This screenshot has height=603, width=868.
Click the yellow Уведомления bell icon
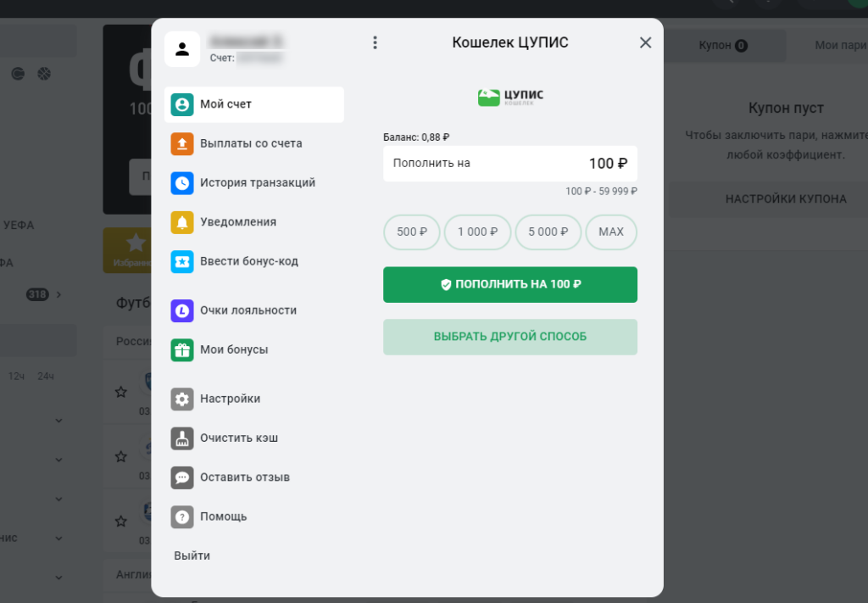point(182,222)
